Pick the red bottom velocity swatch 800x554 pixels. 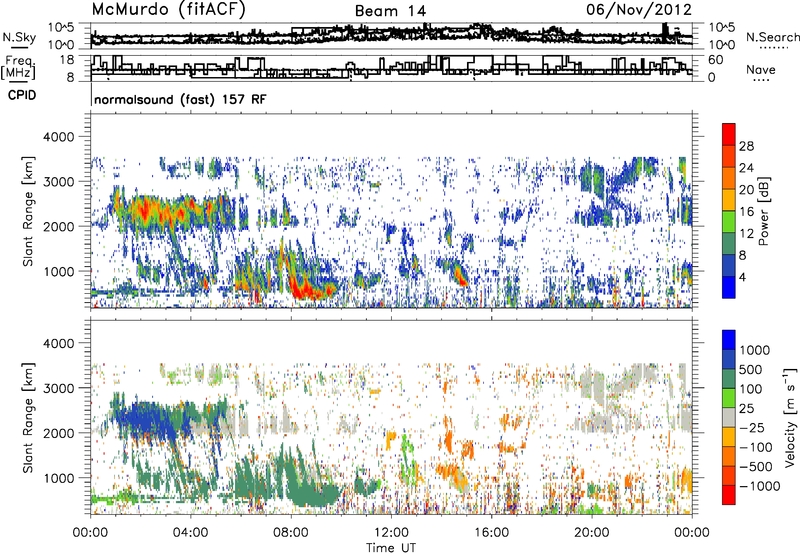point(729,495)
